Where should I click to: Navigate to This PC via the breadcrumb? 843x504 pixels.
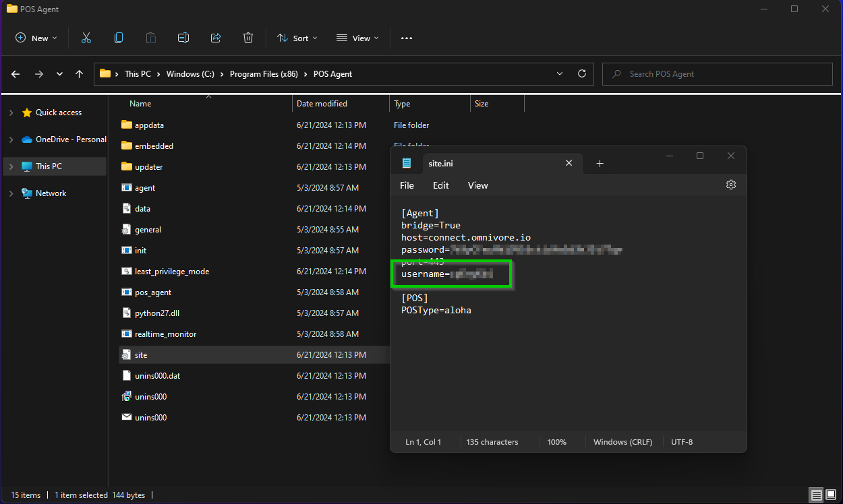[138, 73]
